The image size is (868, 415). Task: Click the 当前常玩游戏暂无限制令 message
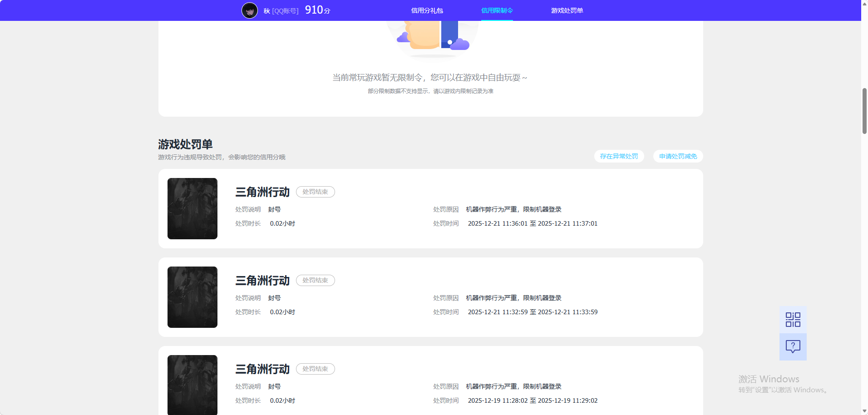(x=430, y=78)
